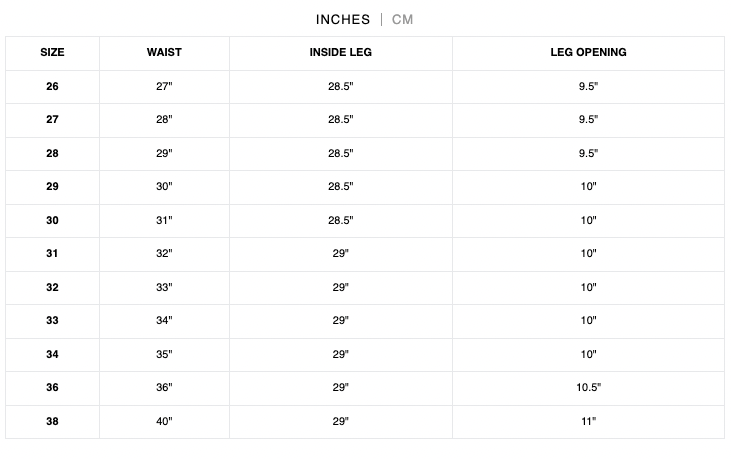Select the size 34 row label
Screen dimensions: 731x459
point(52,354)
